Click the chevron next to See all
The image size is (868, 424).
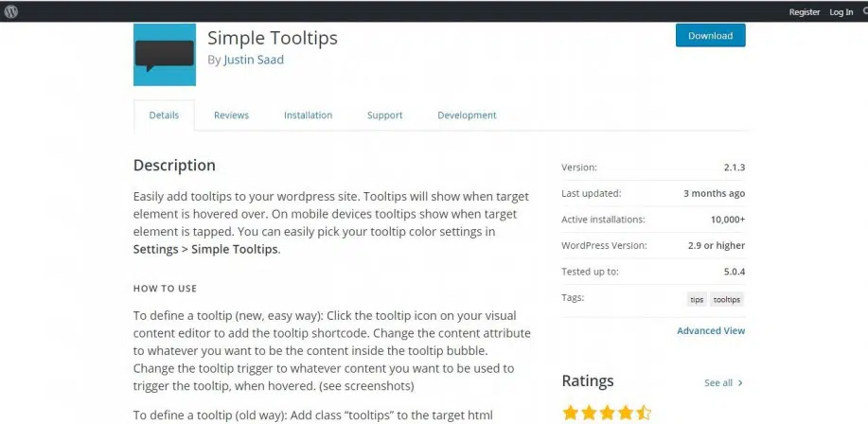pyautogui.click(x=740, y=383)
